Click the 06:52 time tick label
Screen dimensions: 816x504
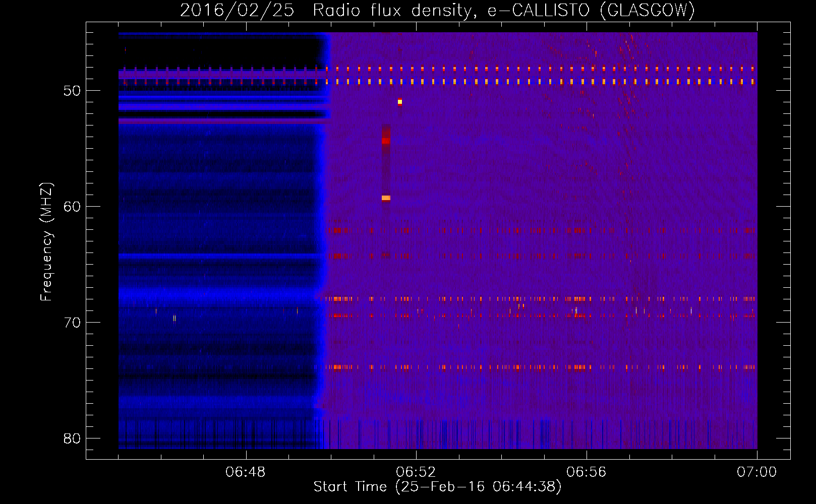416,472
